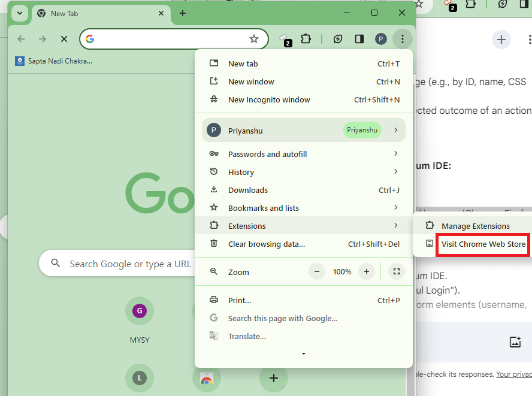Screen dimensions: 532x396
Task: Click the plus button in background window
Action: 501,40
